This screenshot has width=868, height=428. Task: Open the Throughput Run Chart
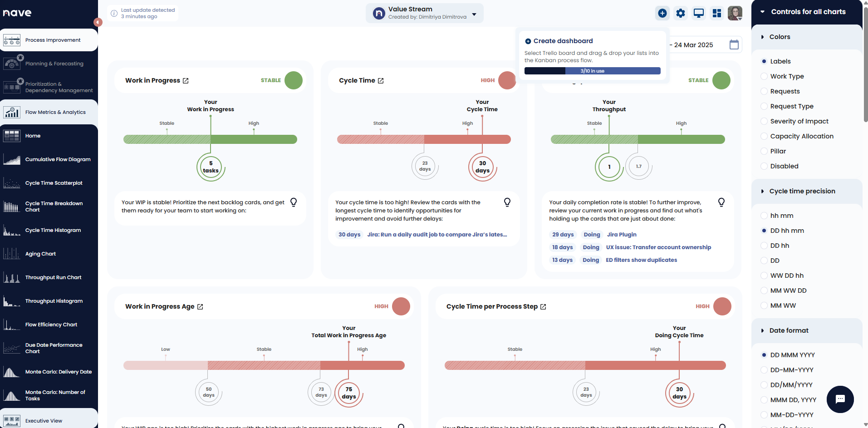pyautogui.click(x=53, y=277)
